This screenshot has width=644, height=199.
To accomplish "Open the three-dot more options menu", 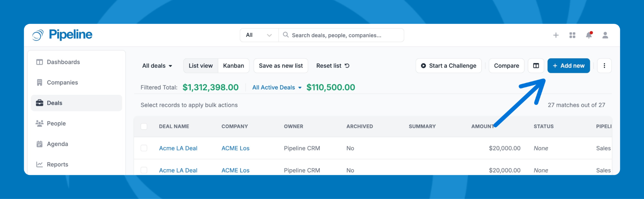I will click(604, 66).
